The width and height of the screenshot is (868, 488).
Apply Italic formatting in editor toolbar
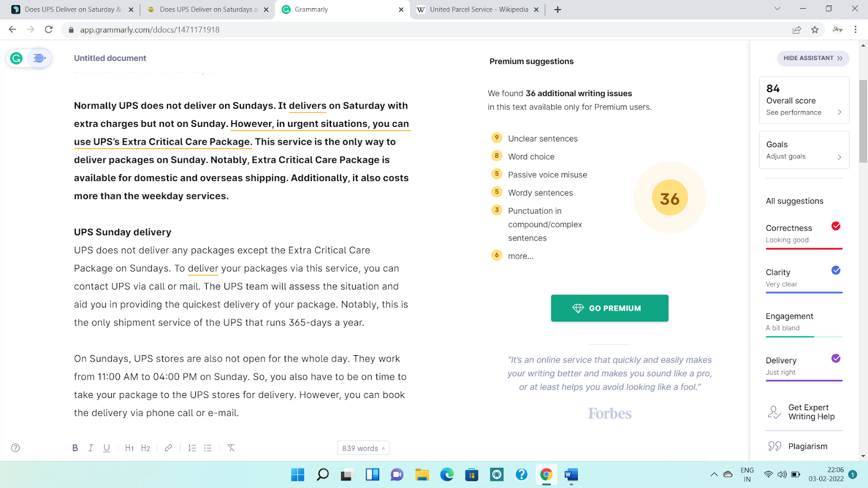pyautogui.click(x=91, y=448)
